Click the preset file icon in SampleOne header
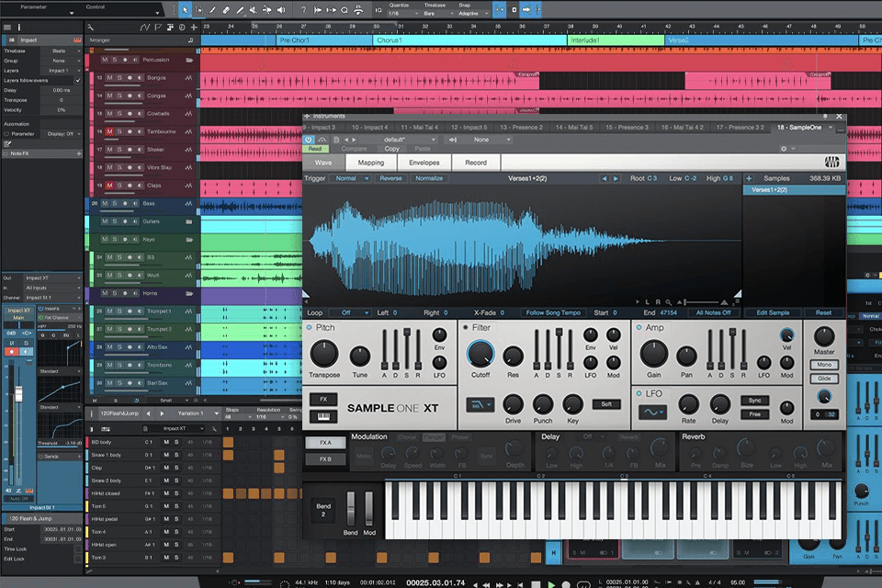The height and width of the screenshot is (588, 882). [x=336, y=140]
